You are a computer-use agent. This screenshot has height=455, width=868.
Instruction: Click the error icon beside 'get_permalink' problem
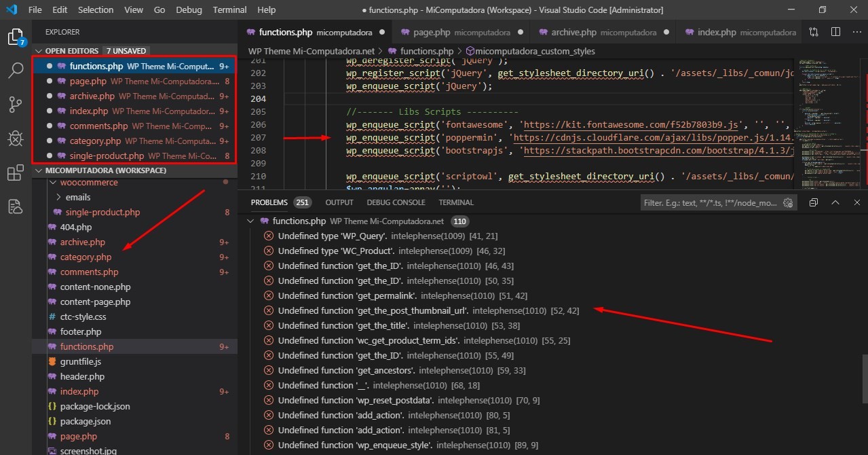(x=269, y=295)
